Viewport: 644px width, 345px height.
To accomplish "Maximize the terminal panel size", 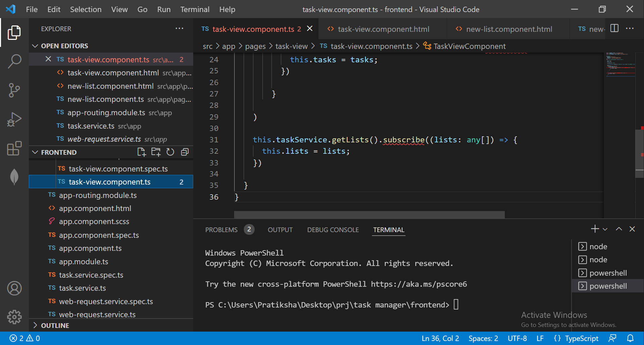I will coord(619,229).
